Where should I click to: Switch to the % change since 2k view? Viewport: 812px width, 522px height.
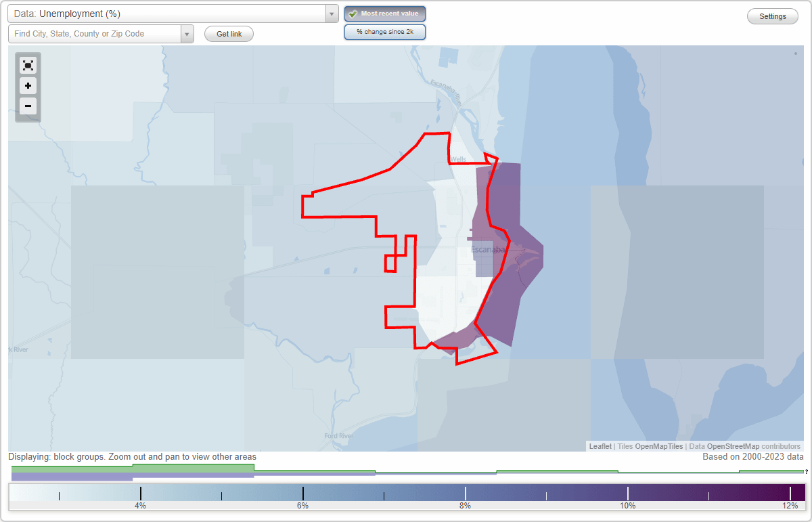(384, 31)
